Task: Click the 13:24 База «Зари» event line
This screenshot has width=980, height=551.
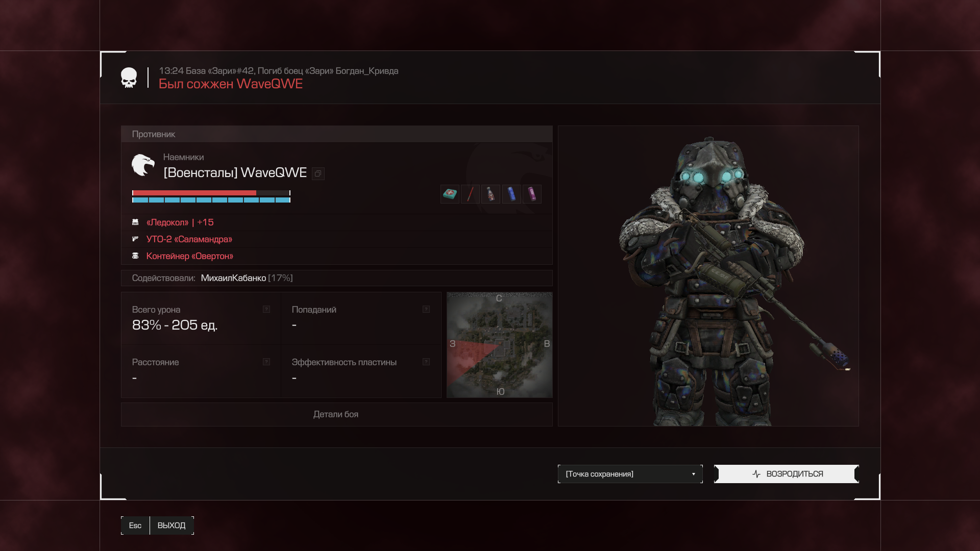Action: click(x=278, y=71)
